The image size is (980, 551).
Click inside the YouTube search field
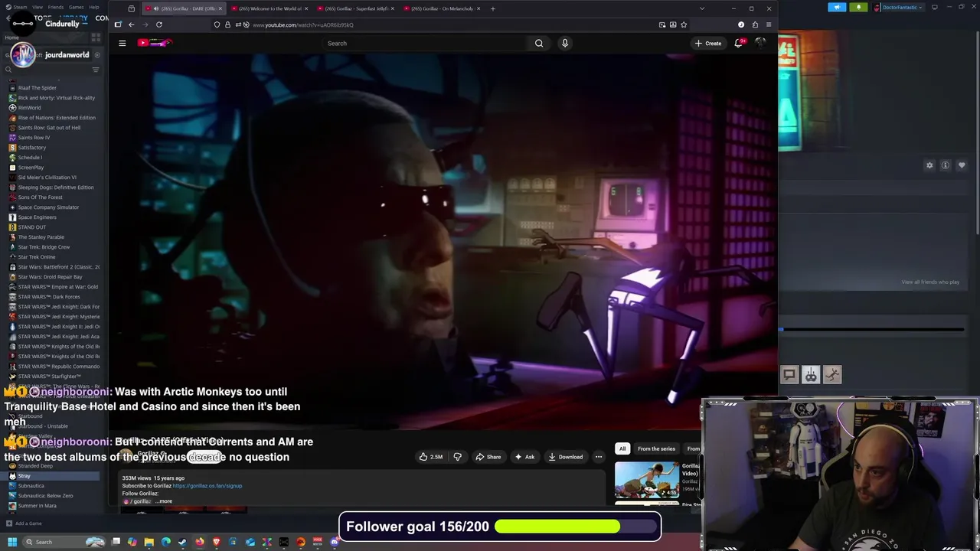(425, 43)
